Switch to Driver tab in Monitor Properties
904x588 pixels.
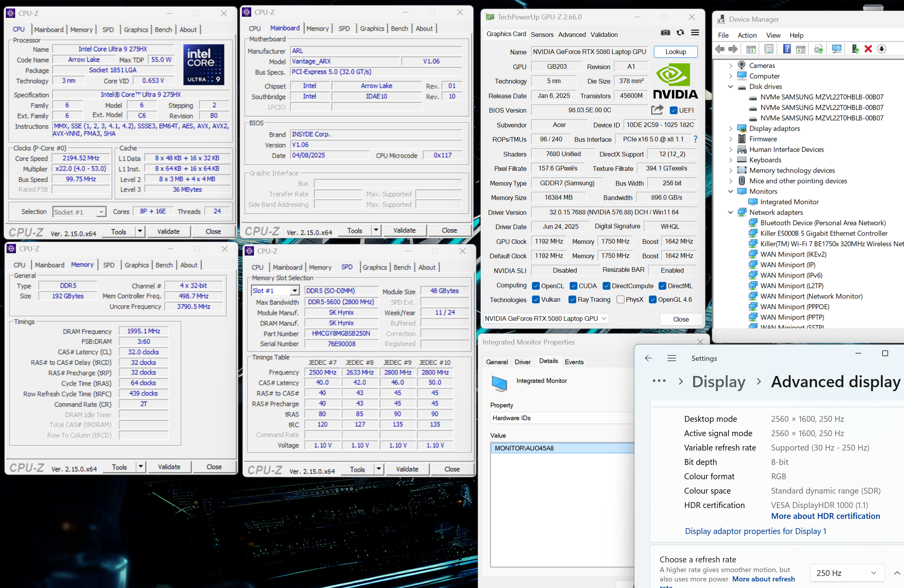point(523,362)
